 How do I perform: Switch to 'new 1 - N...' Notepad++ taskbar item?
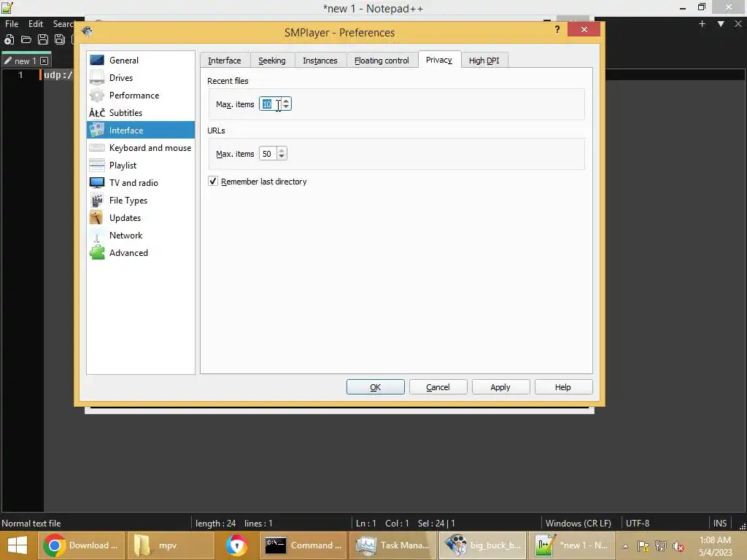(572, 545)
